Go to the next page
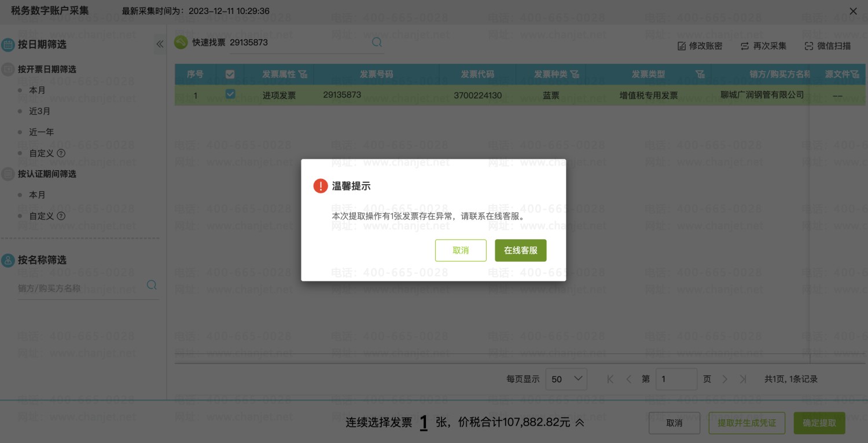The image size is (868, 443). click(724, 379)
